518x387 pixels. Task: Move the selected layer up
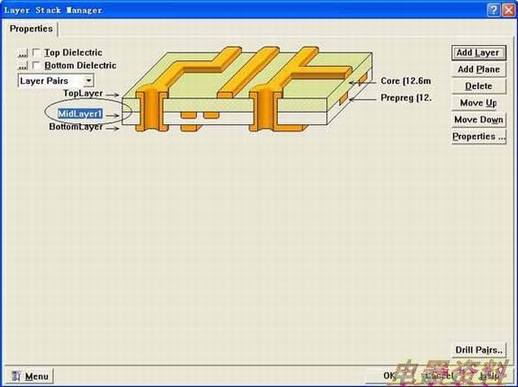[x=479, y=103]
